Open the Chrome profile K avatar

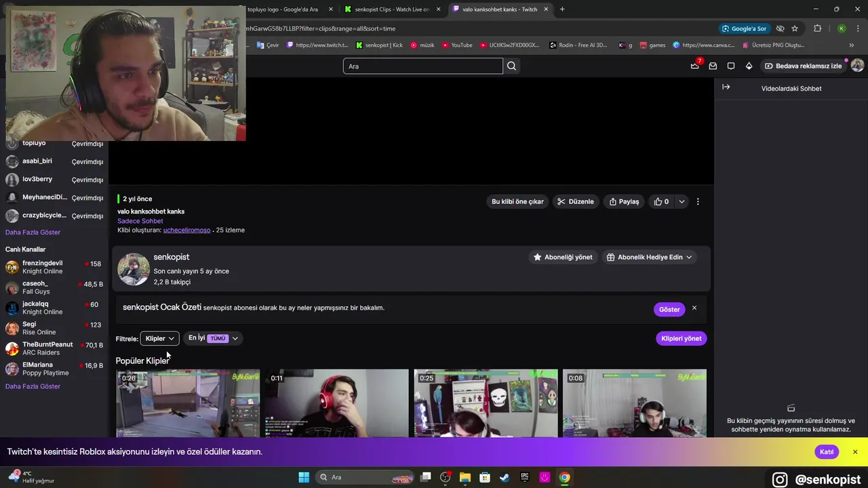tap(842, 28)
